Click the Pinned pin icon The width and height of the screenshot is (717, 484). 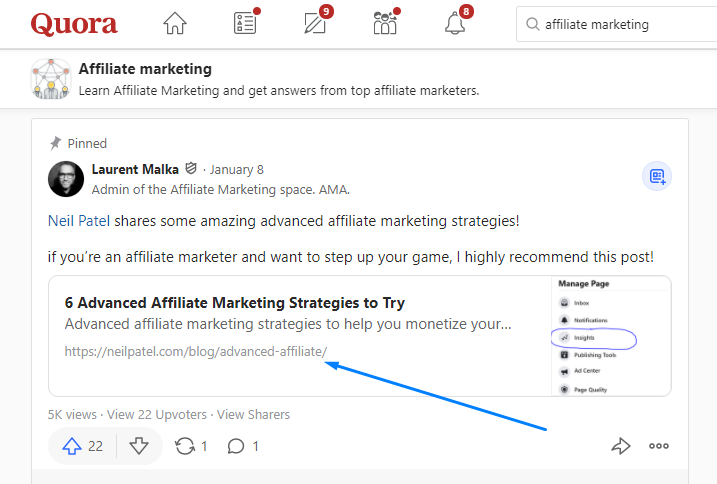[55, 143]
